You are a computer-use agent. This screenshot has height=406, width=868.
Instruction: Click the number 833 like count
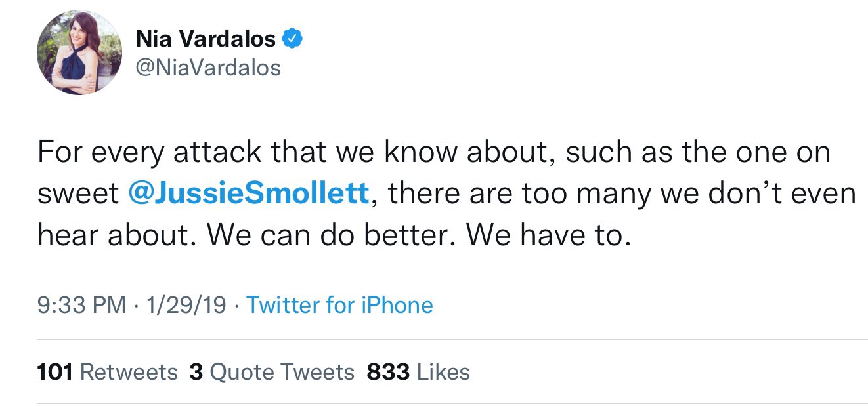pyautogui.click(x=388, y=372)
